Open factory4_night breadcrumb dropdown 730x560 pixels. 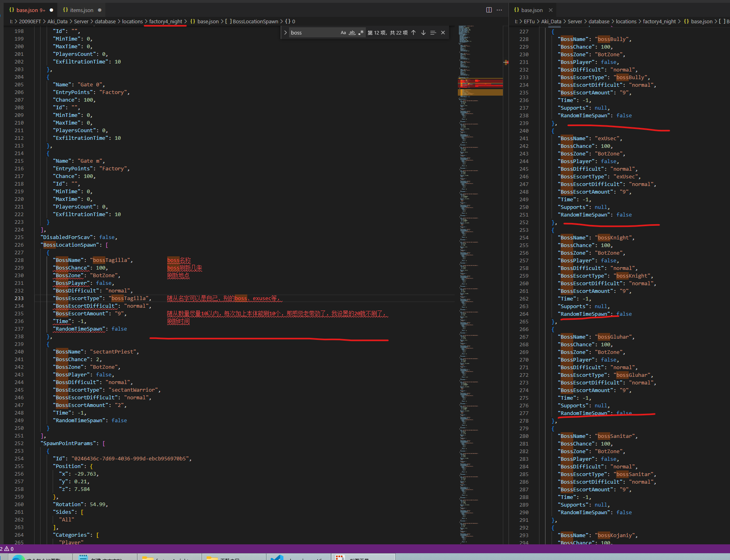click(166, 21)
